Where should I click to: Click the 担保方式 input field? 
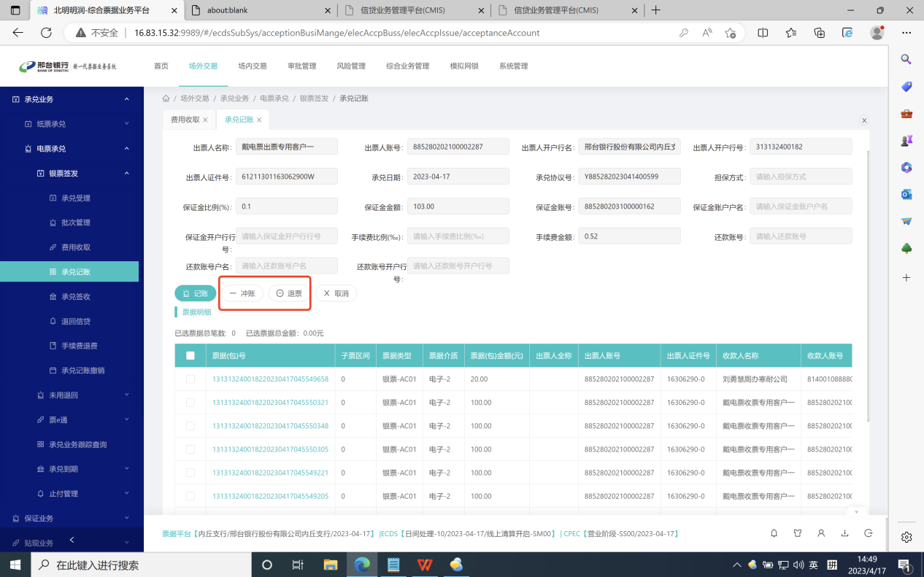(801, 177)
